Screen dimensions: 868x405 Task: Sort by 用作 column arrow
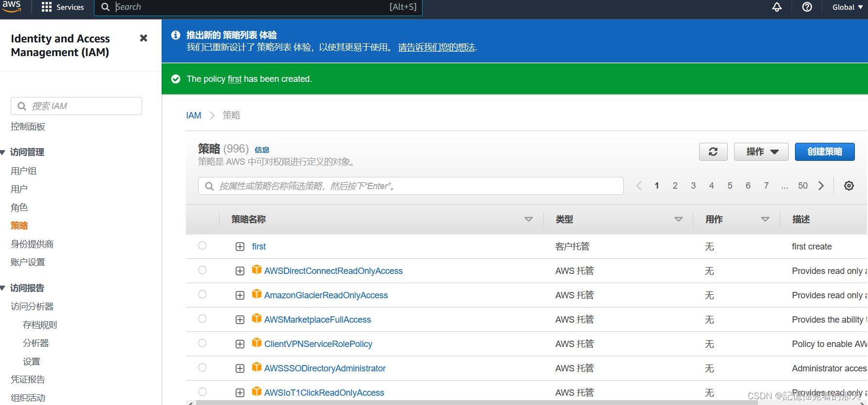tap(765, 219)
